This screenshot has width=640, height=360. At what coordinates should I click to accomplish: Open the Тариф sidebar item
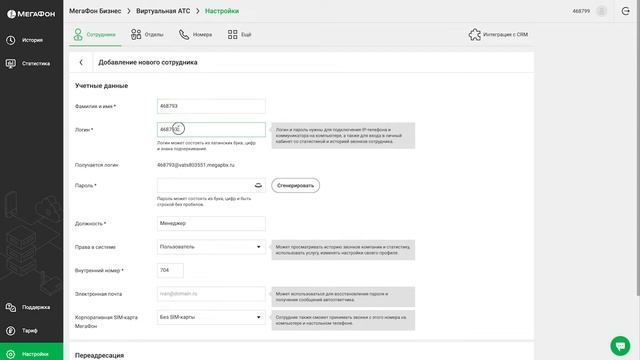coord(22,331)
